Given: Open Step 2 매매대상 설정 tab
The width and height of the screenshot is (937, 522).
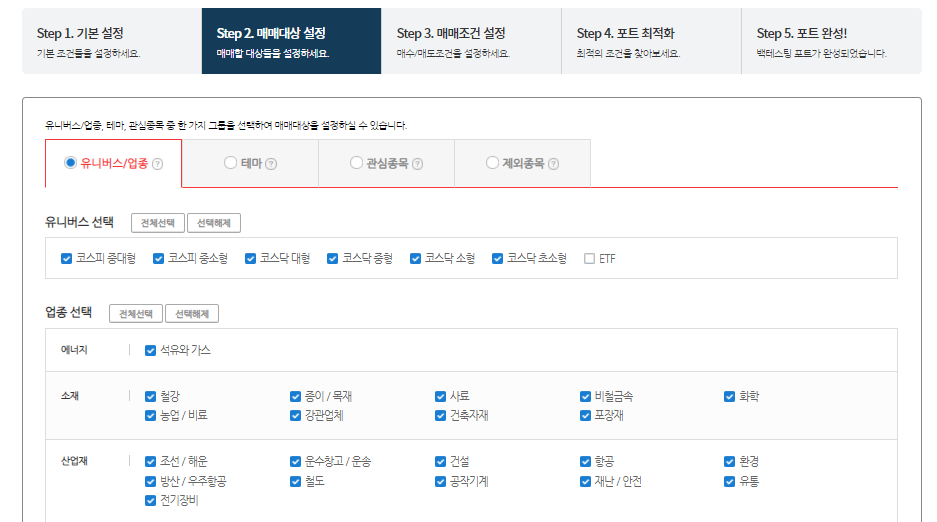Looking at the screenshot, I should click(x=292, y=41).
